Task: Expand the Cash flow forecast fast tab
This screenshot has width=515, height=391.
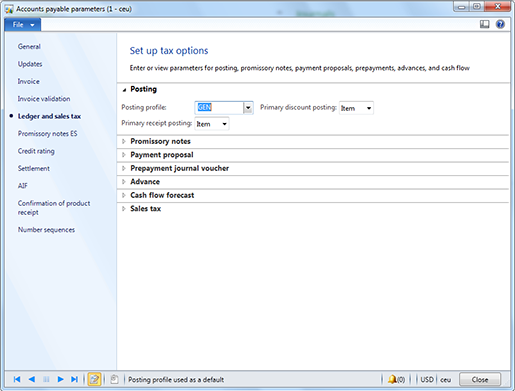Action: tap(124, 195)
